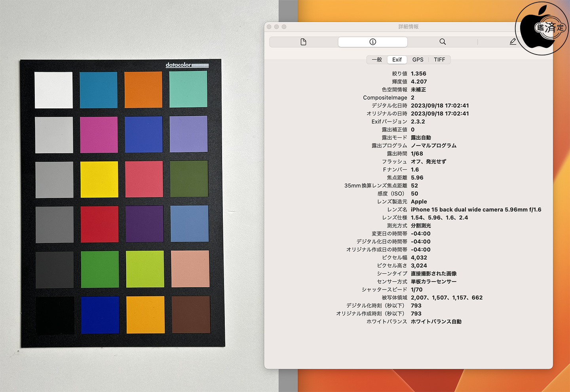This screenshot has width=570, height=392.
Task: Minimize the 詳細情報 inspector window
Action: pyautogui.click(x=276, y=27)
